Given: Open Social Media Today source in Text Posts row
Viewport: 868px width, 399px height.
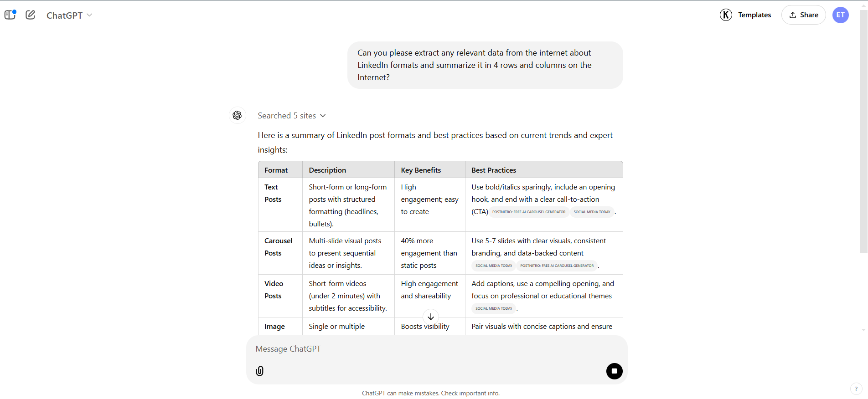Looking at the screenshot, I should [x=592, y=212].
